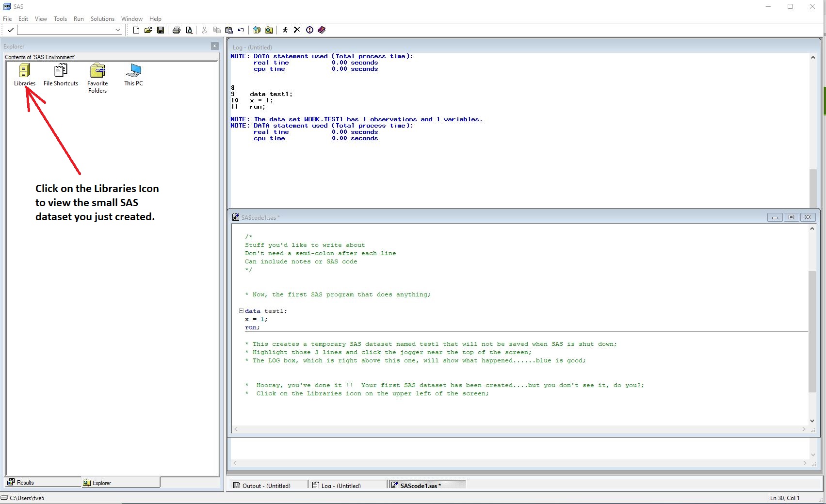Click the Break (exclamation) toolbar icon
Viewport: 826px width, 504px height.
(x=309, y=30)
